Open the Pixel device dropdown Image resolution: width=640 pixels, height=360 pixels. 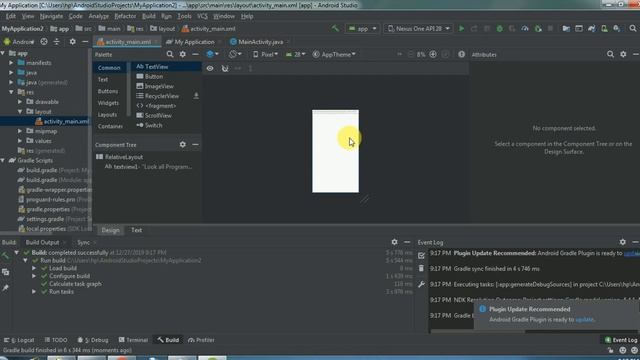265,54
